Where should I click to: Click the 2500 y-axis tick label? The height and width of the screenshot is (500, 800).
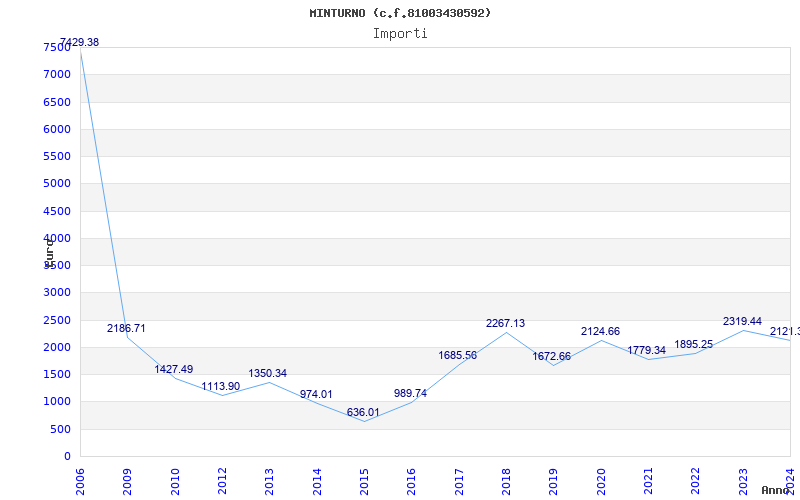[x=57, y=320]
